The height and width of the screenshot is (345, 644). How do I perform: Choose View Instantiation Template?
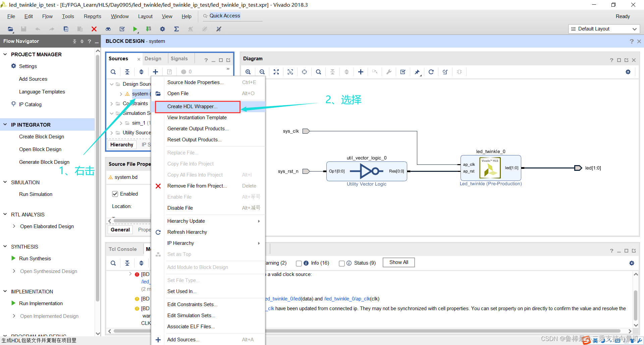197,118
